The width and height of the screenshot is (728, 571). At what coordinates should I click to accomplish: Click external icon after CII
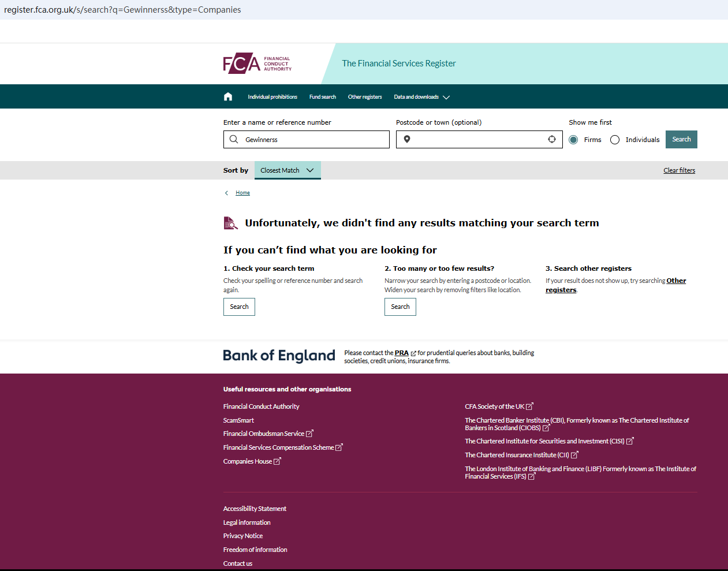tap(574, 455)
